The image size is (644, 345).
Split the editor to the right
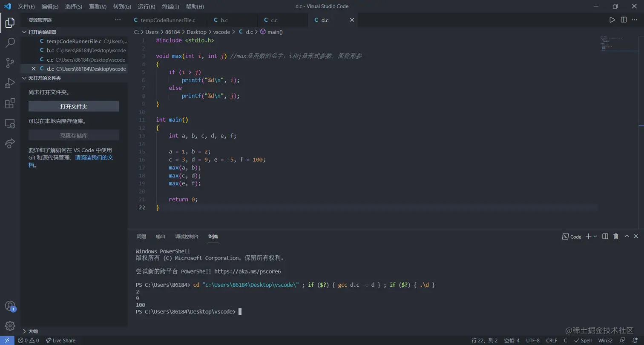(x=624, y=20)
